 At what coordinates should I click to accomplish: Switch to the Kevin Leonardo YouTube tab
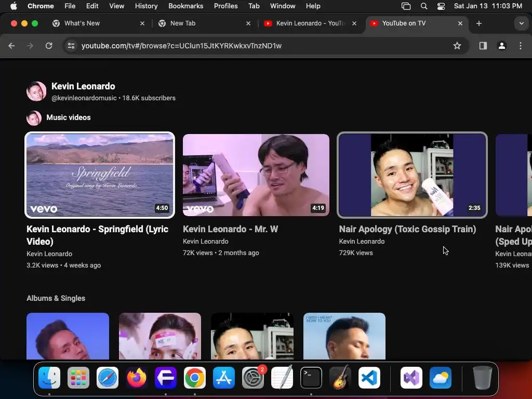tap(310, 23)
